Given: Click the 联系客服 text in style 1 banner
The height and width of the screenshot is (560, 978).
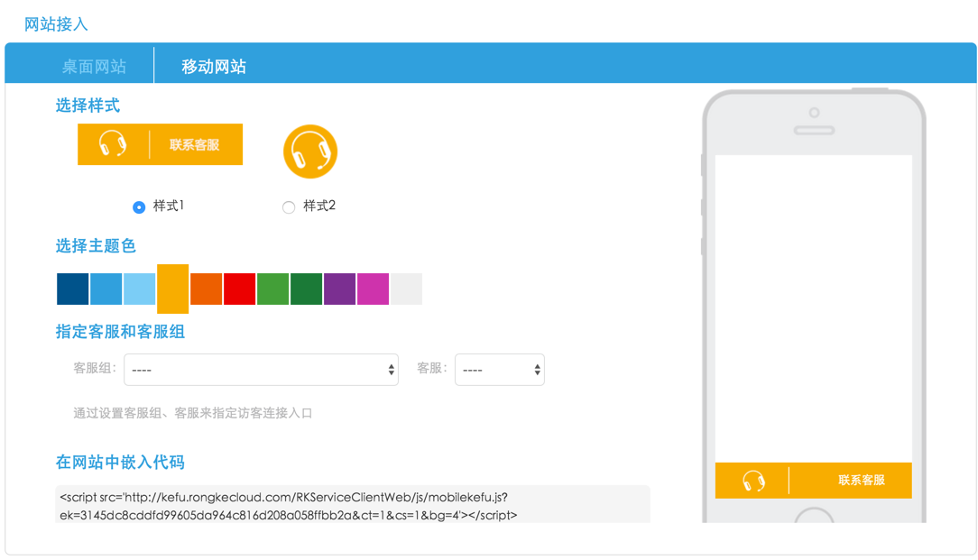Looking at the screenshot, I should click(194, 145).
